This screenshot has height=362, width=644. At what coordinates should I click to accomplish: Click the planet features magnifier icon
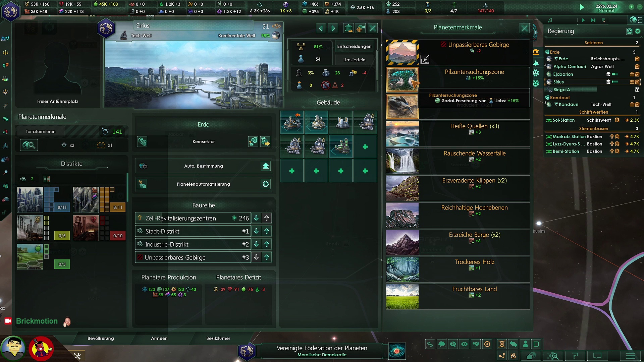tap(29, 145)
